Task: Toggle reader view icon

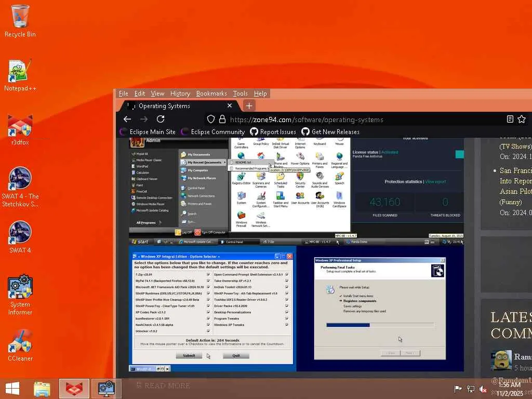Action: (x=510, y=119)
